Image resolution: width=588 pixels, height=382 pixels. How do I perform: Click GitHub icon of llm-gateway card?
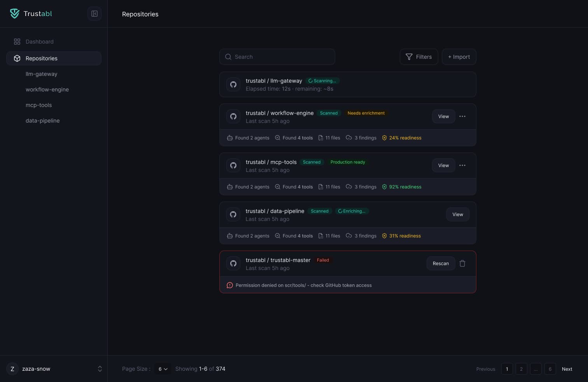233,84
